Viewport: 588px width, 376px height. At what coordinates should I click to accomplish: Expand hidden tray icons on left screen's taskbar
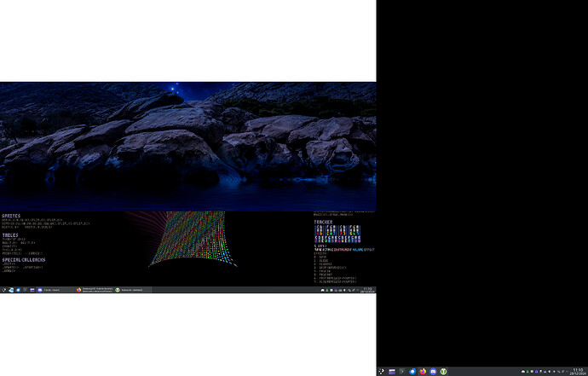(x=357, y=290)
